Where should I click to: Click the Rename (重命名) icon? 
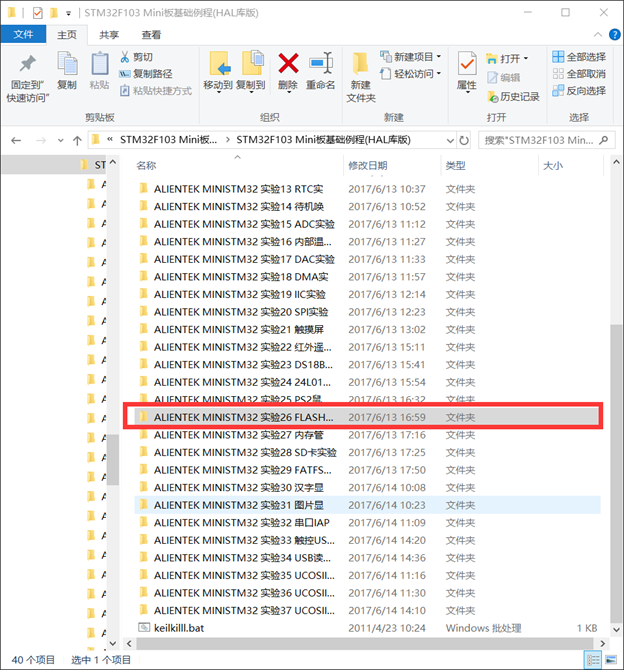(x=321, y=64)
